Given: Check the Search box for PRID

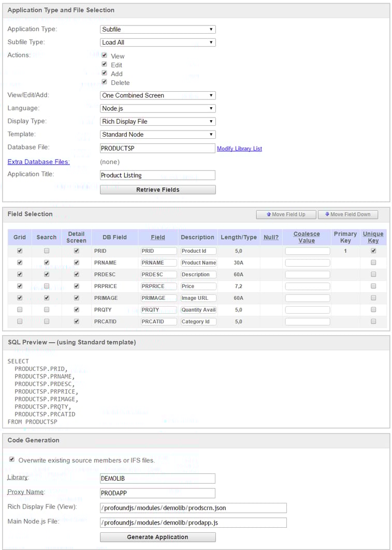Looking at the screenshot, I should (x=47, y=251).
